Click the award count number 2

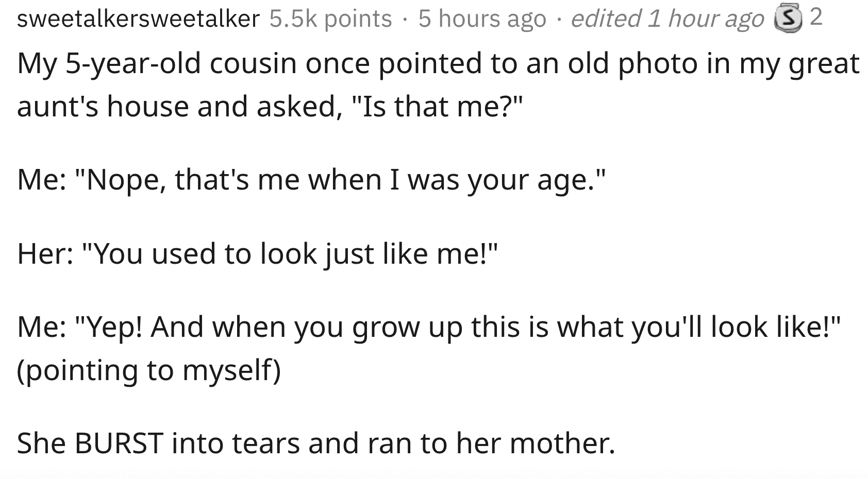click(816, 18)
